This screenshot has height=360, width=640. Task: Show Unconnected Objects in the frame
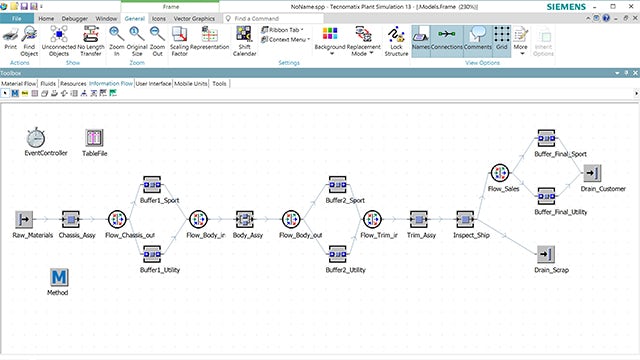click(59, 41)
